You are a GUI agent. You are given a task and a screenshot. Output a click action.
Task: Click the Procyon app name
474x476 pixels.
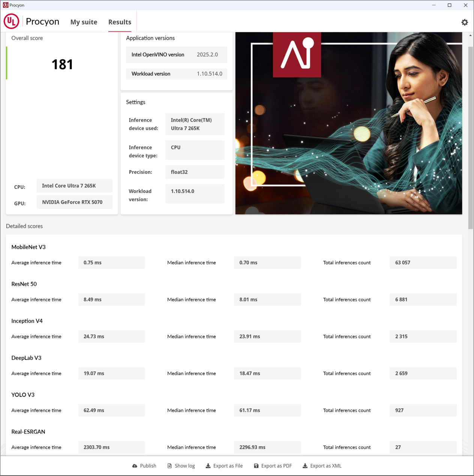coord(42,22)
